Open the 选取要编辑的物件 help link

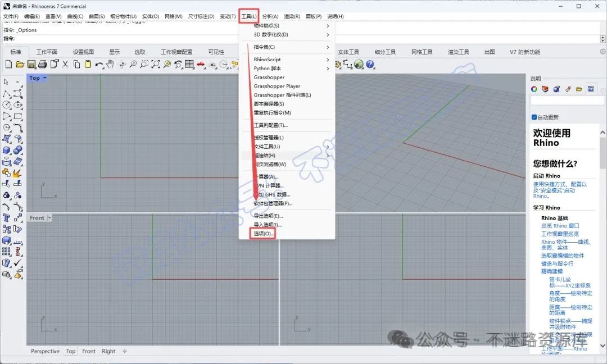(x=563, y=256)
